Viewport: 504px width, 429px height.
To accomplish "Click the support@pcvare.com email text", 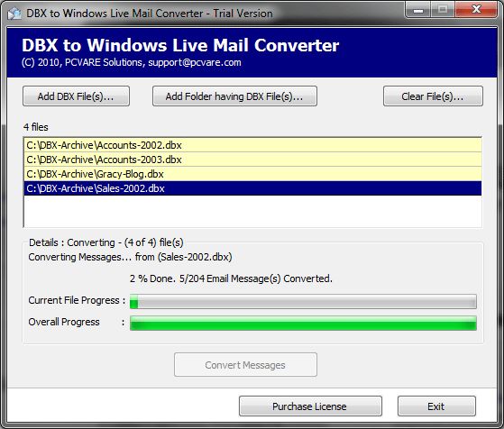I will (x=195, y=62).
